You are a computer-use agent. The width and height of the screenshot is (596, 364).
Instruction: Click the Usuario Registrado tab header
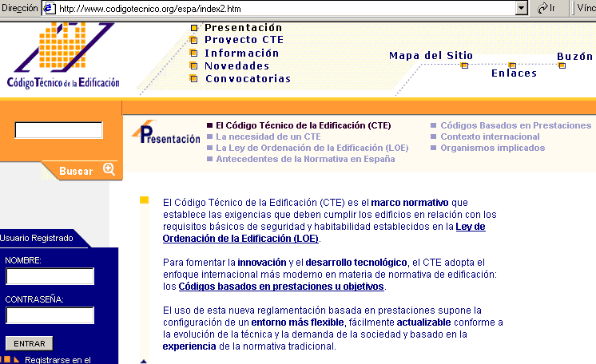[x=37, y=238]
